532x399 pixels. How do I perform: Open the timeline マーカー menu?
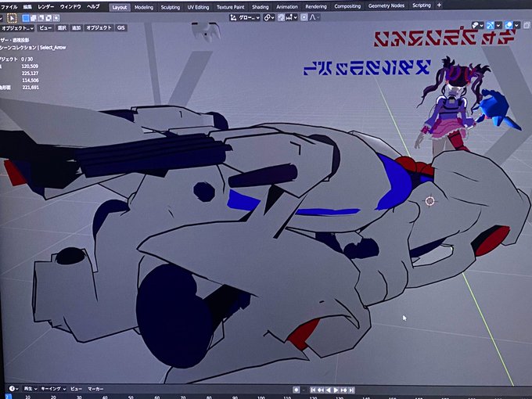[95, 389]
